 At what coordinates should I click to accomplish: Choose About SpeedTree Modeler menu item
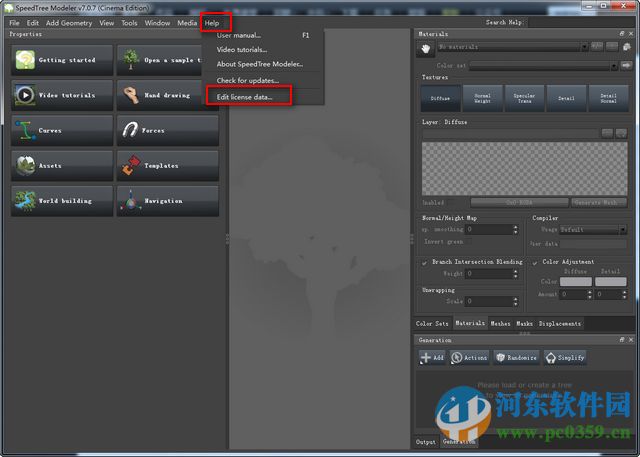coord(260,64)
